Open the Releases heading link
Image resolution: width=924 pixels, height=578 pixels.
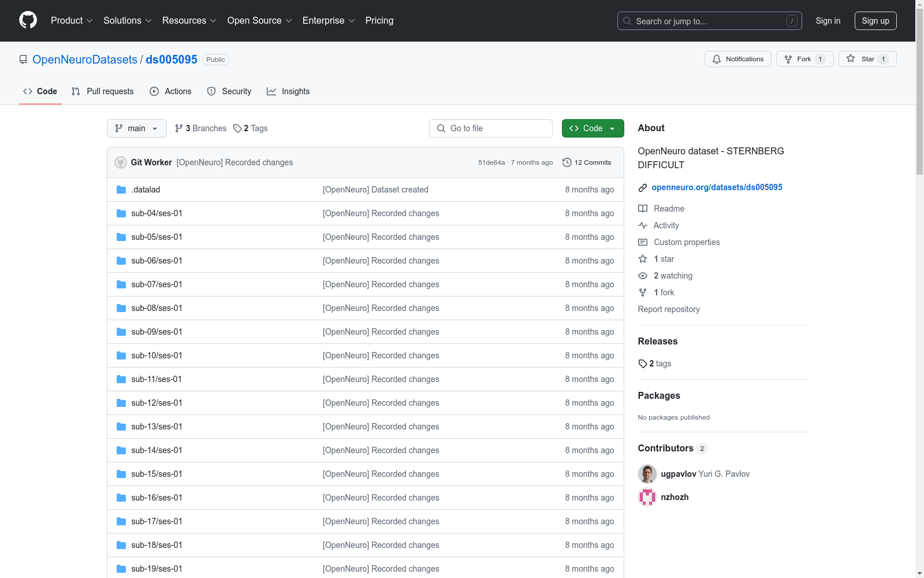658,341
